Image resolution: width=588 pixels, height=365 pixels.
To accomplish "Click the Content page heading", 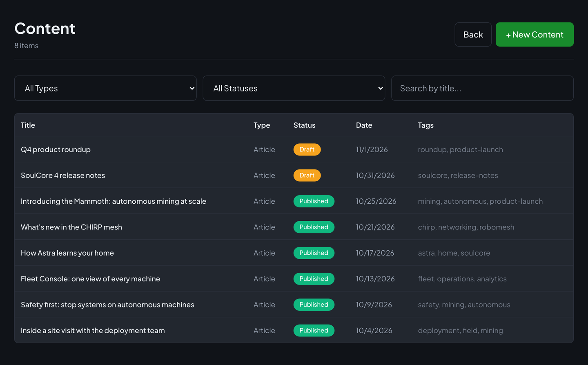I will coord(45,29).
